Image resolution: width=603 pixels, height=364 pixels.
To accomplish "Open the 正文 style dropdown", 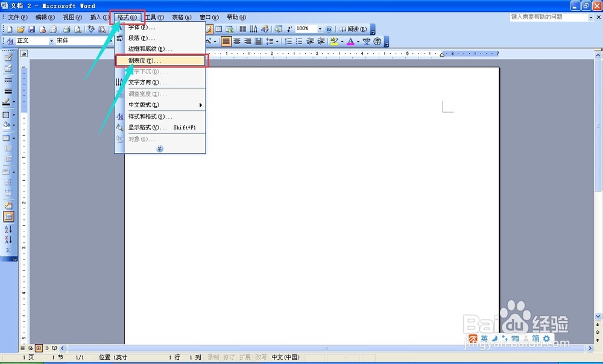I will (x=51, y=41).
